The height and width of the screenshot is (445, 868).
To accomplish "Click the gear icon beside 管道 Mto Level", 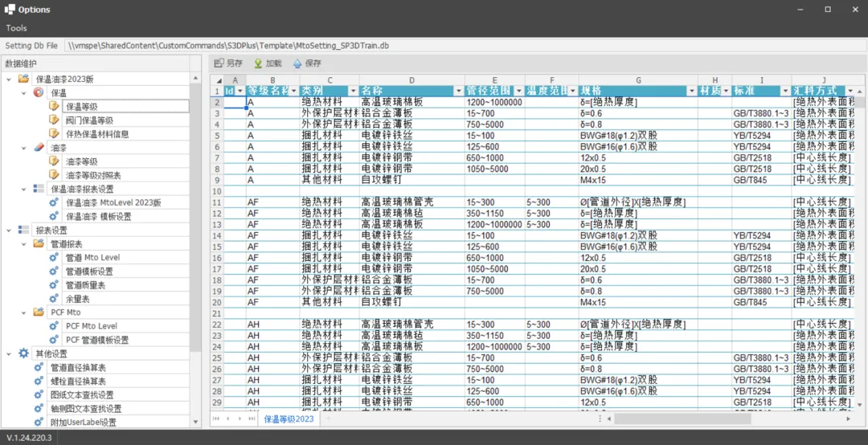I will [54, 257].
